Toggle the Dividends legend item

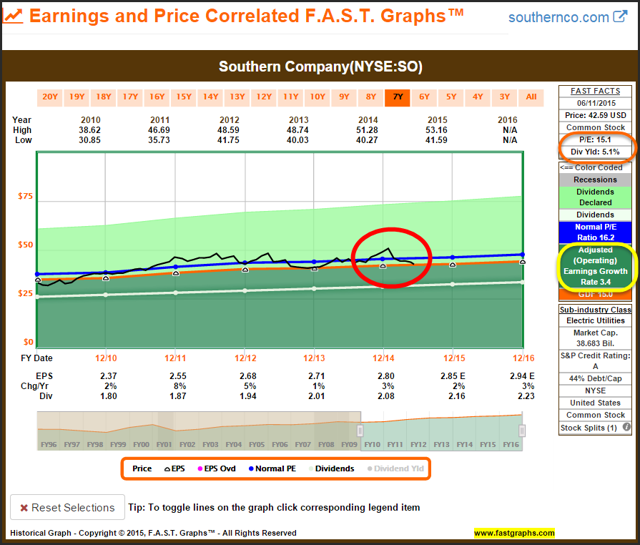tap(331, 469)
